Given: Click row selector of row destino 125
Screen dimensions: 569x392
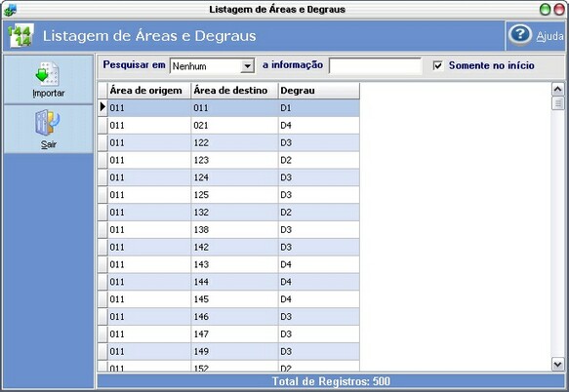Looking at the screenshot, I should point(102,195).
